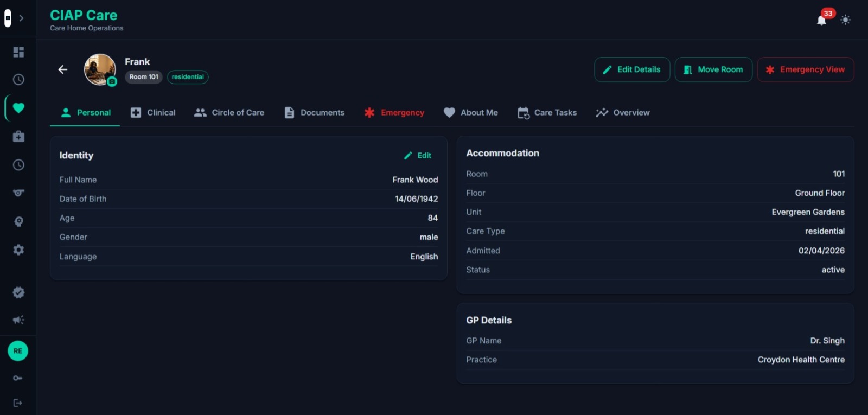Viewport: 868px width, 415px height.
Task: Open the Circle of Care tab
Action: tap(229, 113)
